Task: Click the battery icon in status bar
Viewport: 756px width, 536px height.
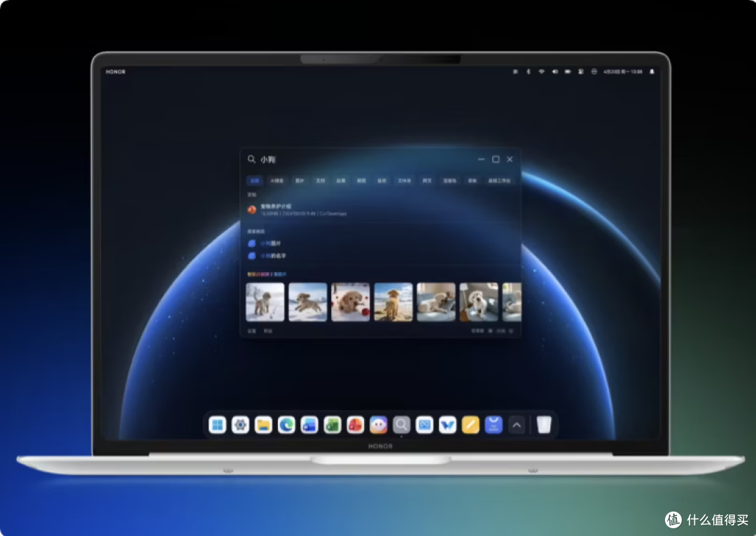Action: pyautogui.click(x=568, y=71)
